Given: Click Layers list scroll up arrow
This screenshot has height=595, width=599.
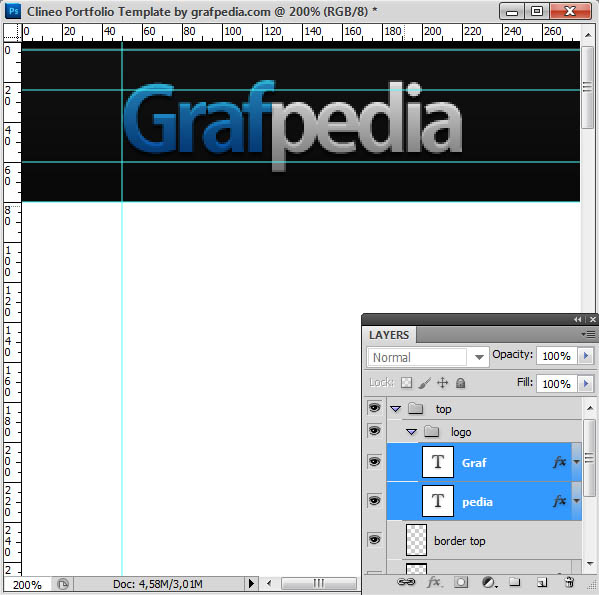Looking at the screenshot, I should point(589,407).
